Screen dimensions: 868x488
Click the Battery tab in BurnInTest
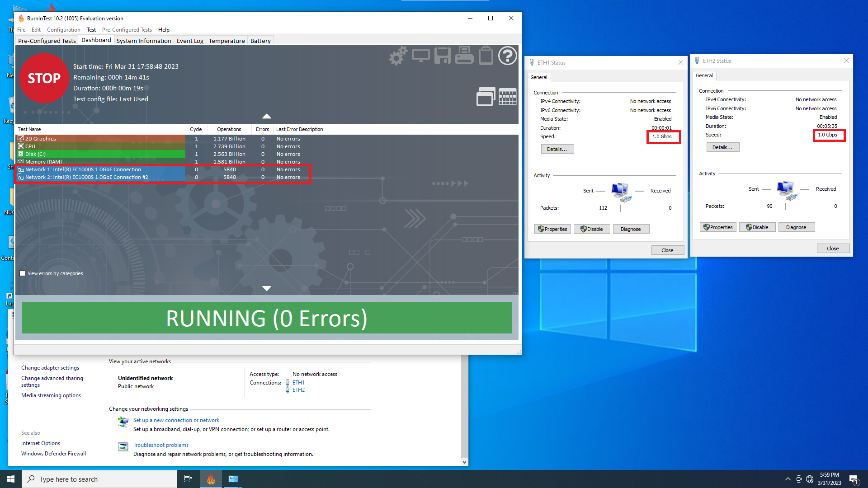pyautogui.click(x=260, y=41)
